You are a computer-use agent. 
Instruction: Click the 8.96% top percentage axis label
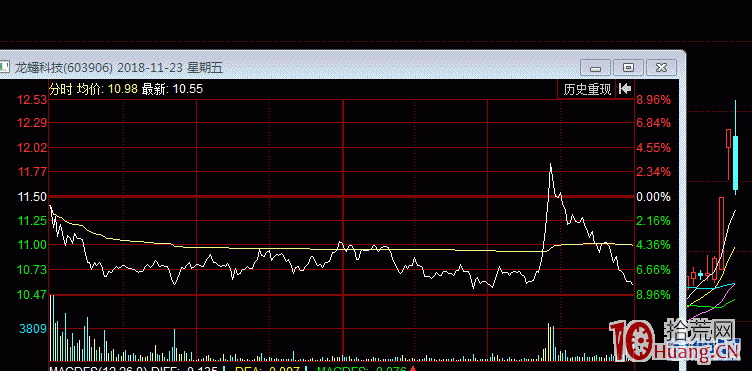[653, 100]
